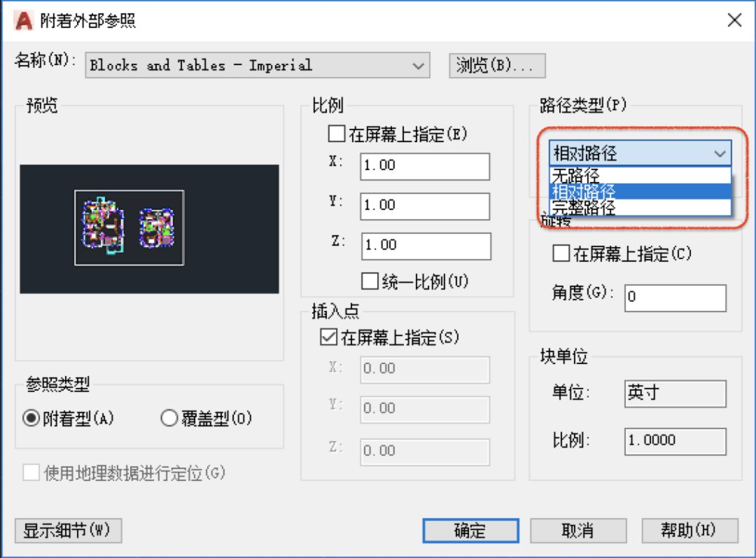Click the 角度(G) rotation angle field
Image resolution: width=756 pixels, height=558 pixels.
(674, 298)
